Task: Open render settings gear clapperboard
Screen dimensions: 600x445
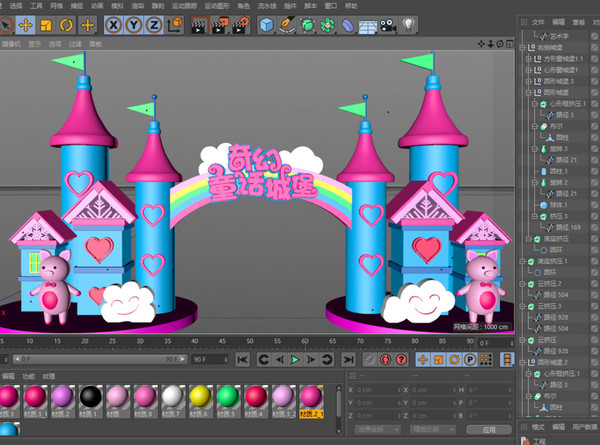Action: pyautogui.click(x=241, y=25)
